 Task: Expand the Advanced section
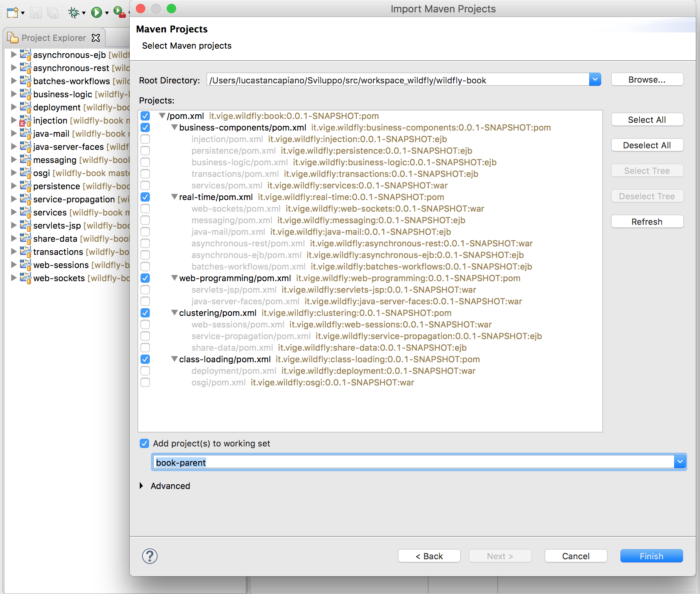tap(141, 486)
